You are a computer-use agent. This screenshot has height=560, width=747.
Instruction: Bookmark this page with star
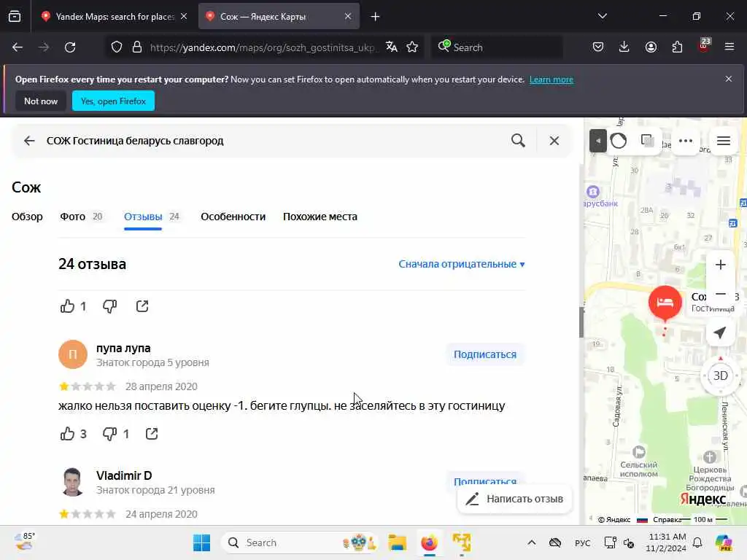click(412, 47)
